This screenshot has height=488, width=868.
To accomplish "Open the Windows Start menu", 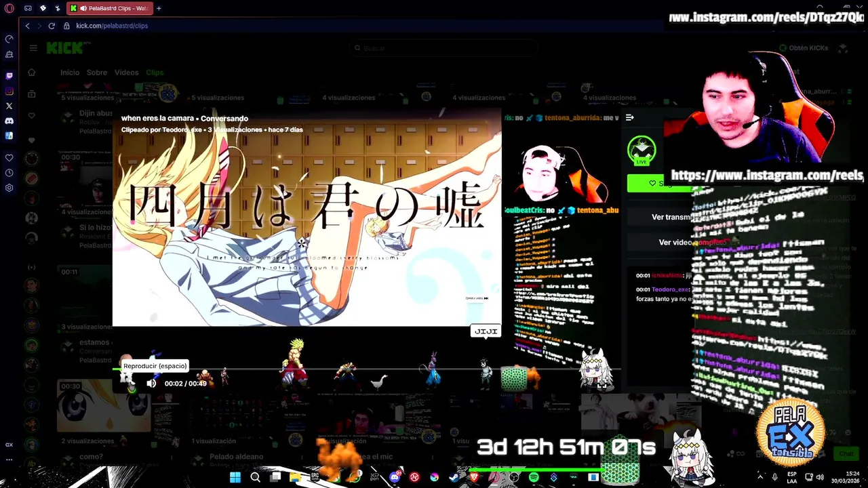I will point(235,477).
